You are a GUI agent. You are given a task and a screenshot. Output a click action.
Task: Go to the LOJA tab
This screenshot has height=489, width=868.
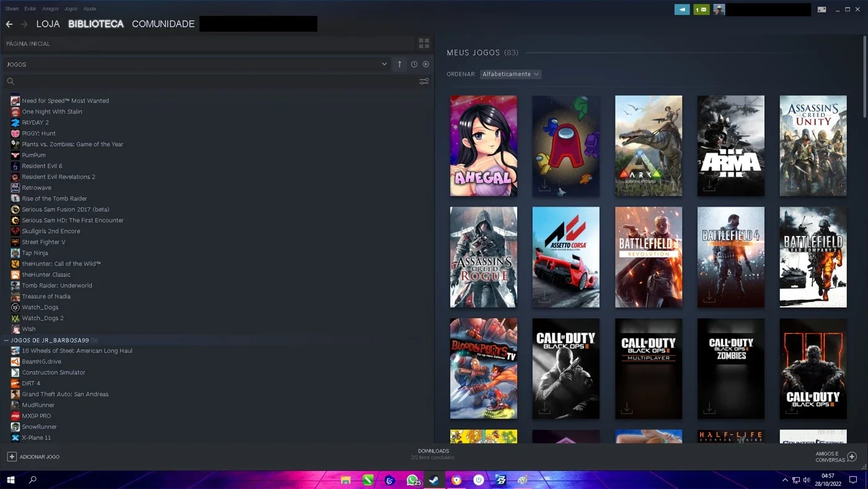point(48,24)
